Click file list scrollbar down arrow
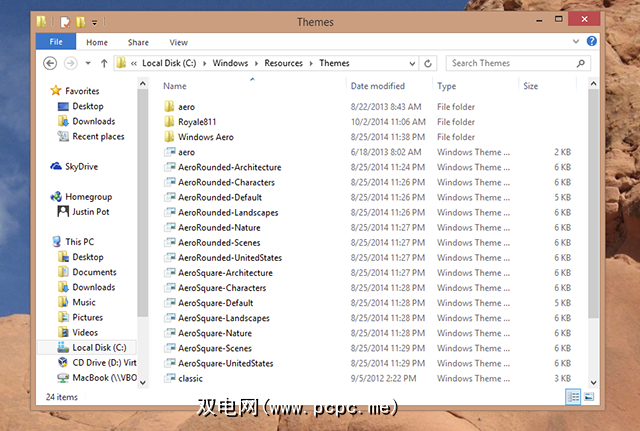The height and width of the screenshot is (431, 640). click(593, 382)
